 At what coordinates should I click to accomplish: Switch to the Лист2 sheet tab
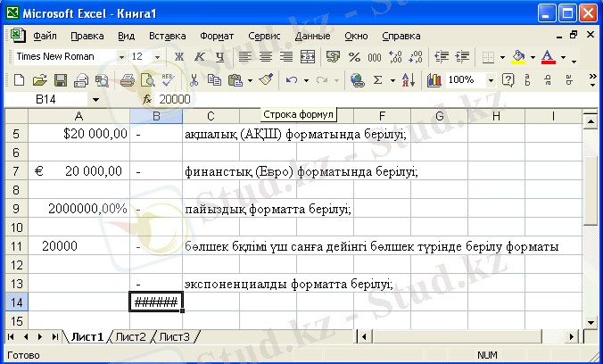(x=130, y=336)
